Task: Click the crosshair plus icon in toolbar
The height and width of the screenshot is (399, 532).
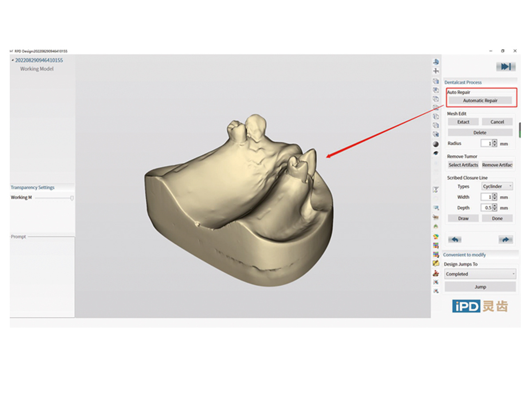Action: coord(436,71)
